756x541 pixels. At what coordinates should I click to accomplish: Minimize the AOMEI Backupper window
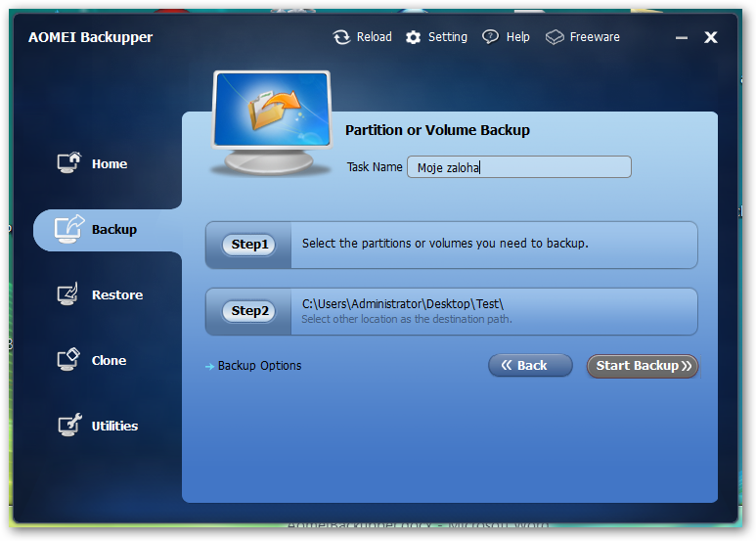point(682,37)
